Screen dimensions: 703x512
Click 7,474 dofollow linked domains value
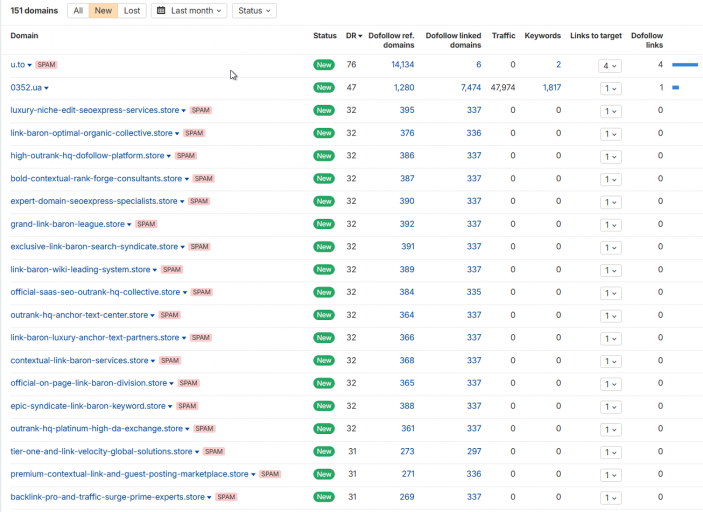(x=471, y=87)
